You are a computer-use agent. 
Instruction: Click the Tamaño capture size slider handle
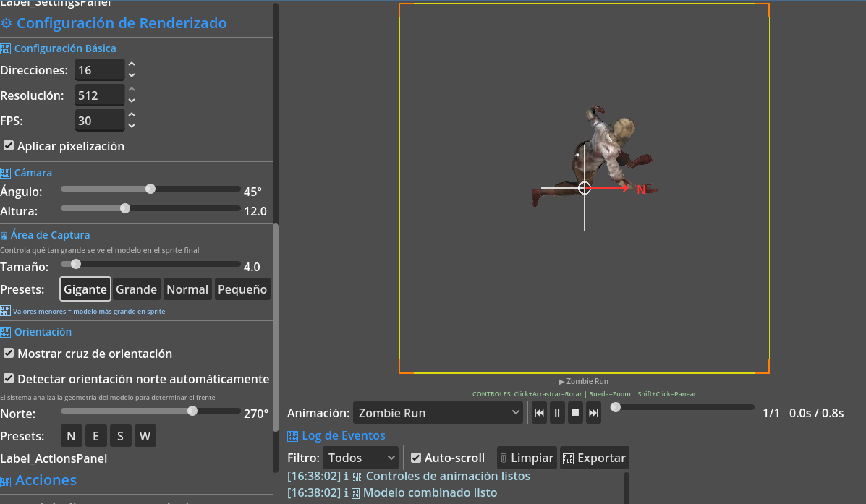[x=76, y=264]
